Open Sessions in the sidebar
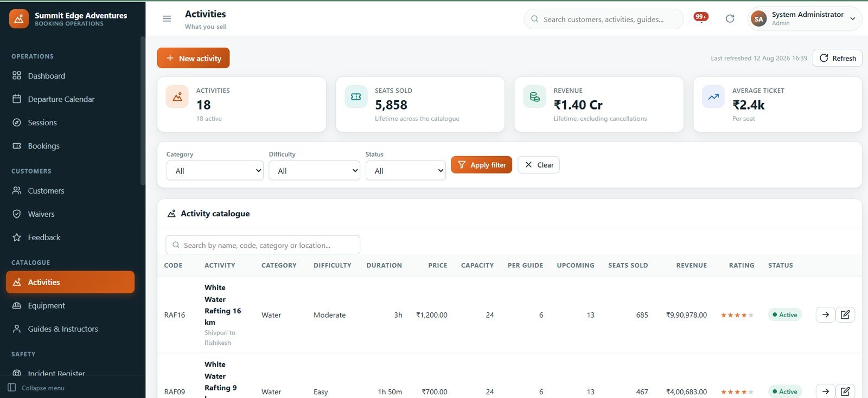Screen dimensions: 868x398 point(70,123)
